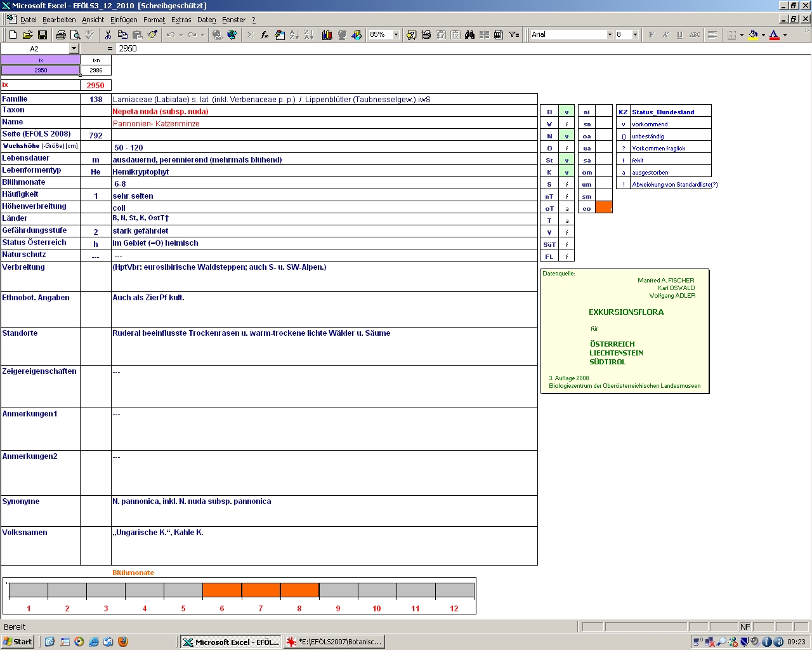Image resolution: width=812 pixels, height=650 pixels.
Task: Expand the Font Color dropdown arrow
Action: pos(785,35)
